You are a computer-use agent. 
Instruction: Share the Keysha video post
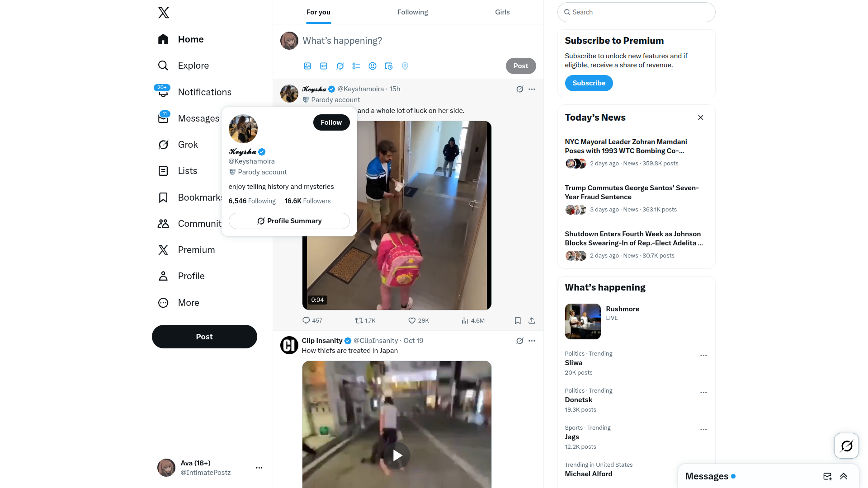(532, 321)
